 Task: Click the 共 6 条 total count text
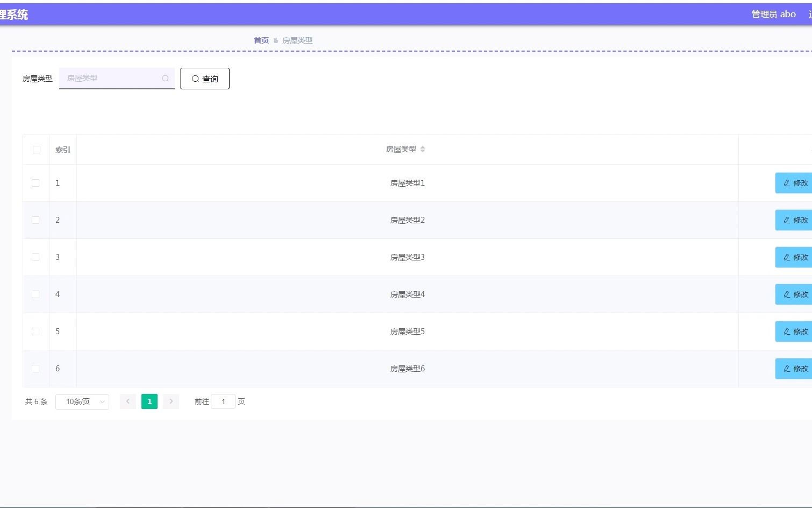tap(37, 401)
